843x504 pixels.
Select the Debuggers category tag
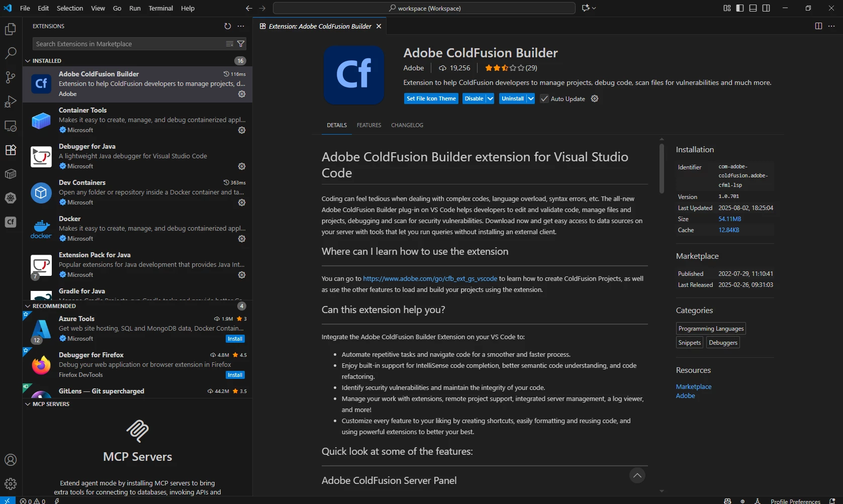pos(723,343)
